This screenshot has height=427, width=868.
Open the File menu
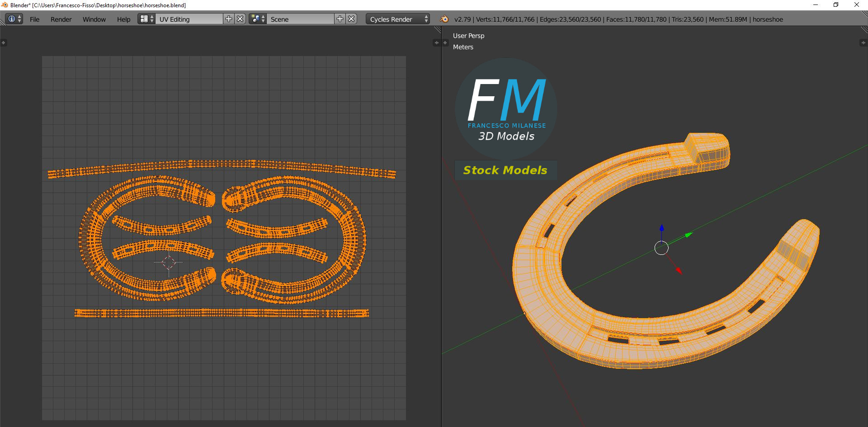click(x=34, y=19)
